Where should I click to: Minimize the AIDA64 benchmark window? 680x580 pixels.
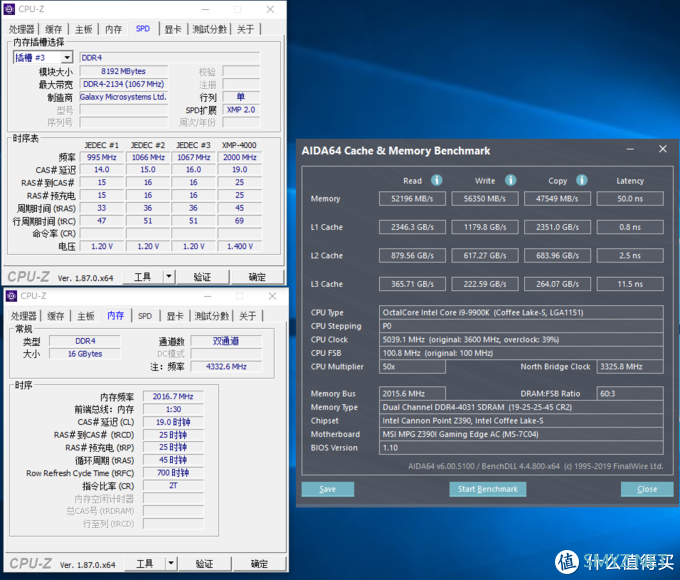click(630, 149)
